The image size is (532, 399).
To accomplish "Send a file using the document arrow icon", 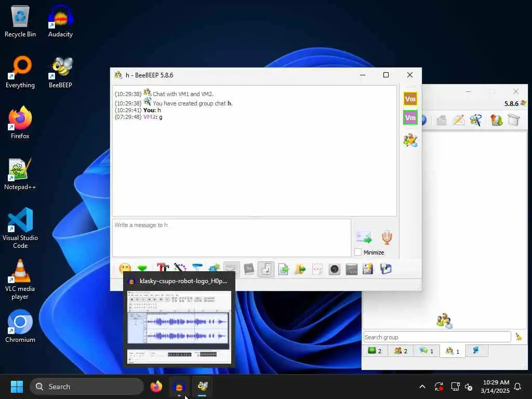I will point(283,270).
